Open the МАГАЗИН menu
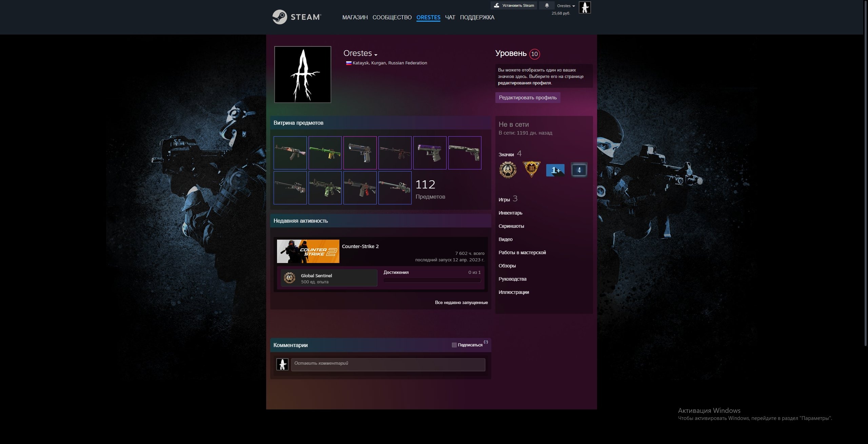 click(x=355, y=17)
